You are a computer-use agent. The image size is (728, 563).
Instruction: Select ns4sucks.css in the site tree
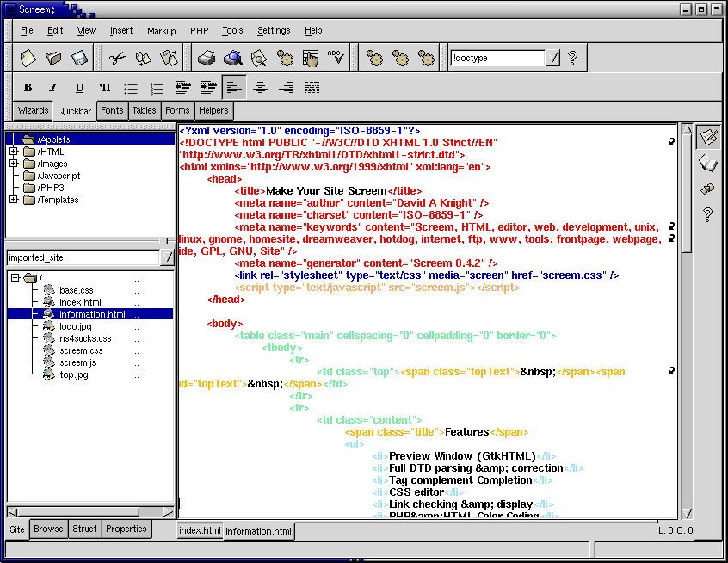click(x=85, y=338)
